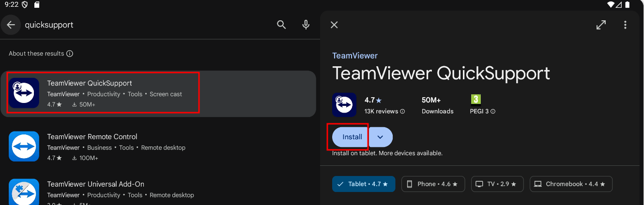Select the TV rating chip
The width and height of the screenshot is (644, 205).
coord(497,184)
